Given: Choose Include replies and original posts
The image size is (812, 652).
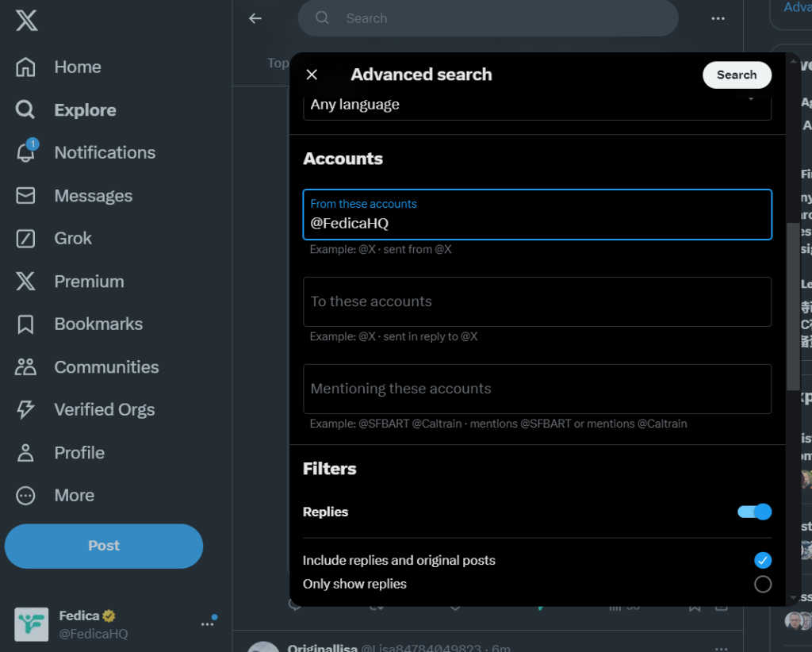Looking at the screenshot, I should [x=763, y=560].
